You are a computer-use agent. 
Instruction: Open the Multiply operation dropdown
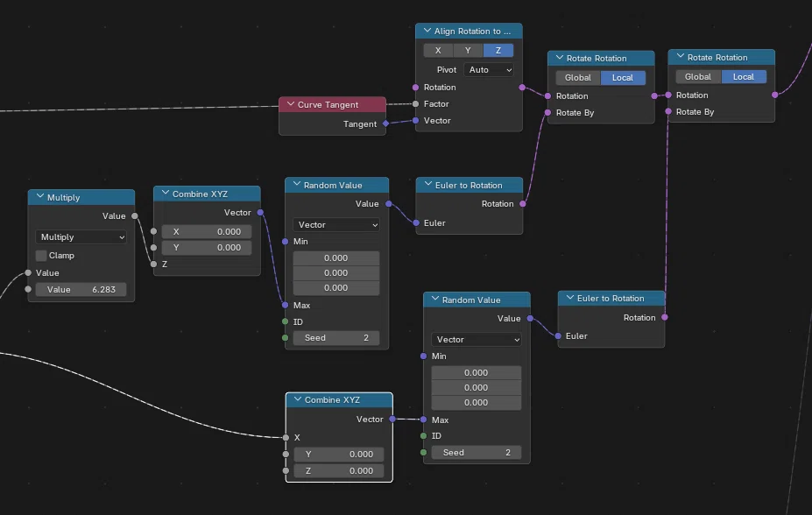tap(81, 237)
